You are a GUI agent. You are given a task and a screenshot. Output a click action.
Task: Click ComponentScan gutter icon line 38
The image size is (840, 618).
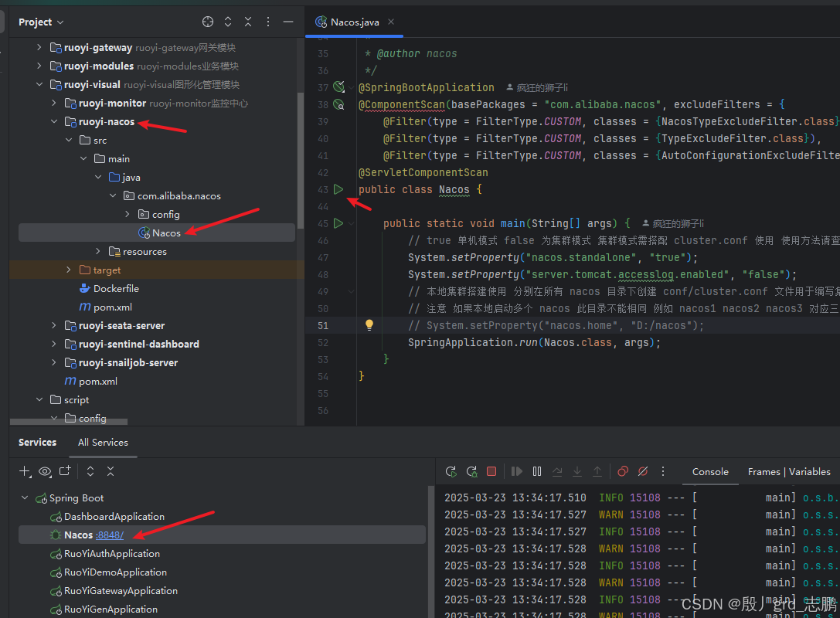pos(338,104)
